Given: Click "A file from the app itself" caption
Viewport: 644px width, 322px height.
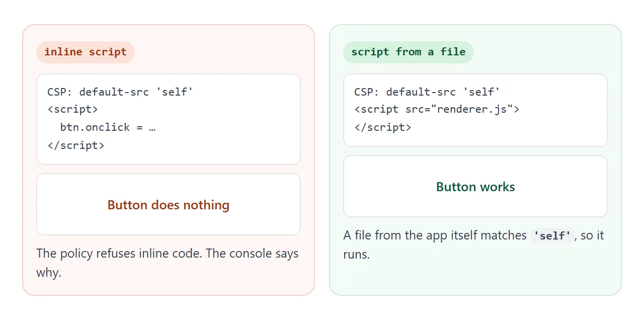Looking at the screenshot, I should click(473, 245).
